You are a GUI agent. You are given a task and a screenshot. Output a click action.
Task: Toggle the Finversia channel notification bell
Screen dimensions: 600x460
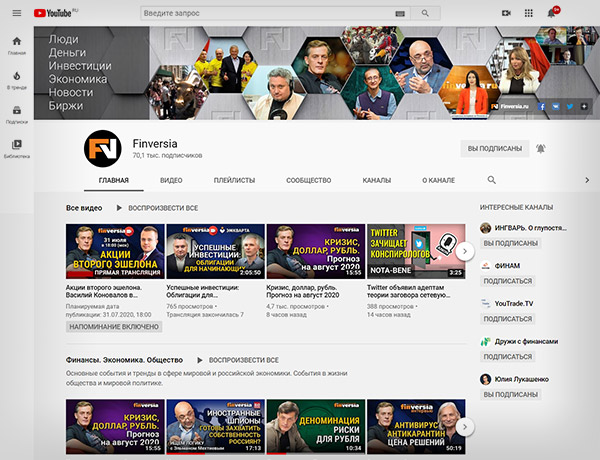pyautogui.click(x=541, y=148)
